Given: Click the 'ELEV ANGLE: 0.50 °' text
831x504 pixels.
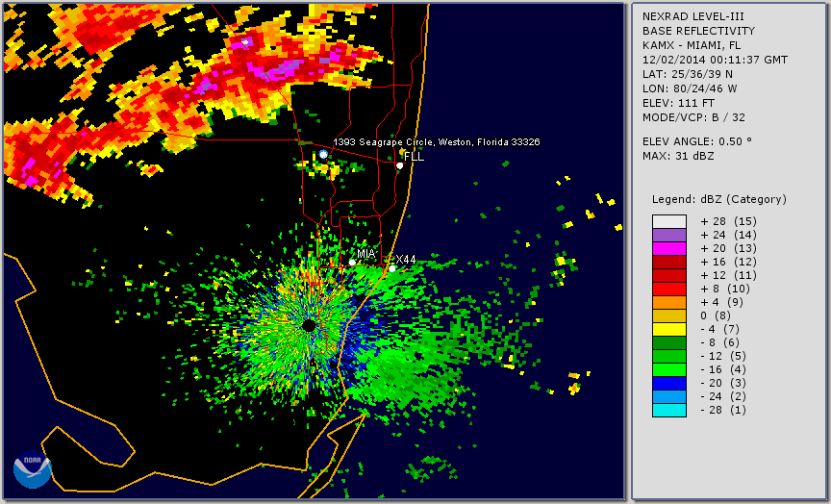Looking at the screenshot, I should pyautogui.click(x=697, y=141).
